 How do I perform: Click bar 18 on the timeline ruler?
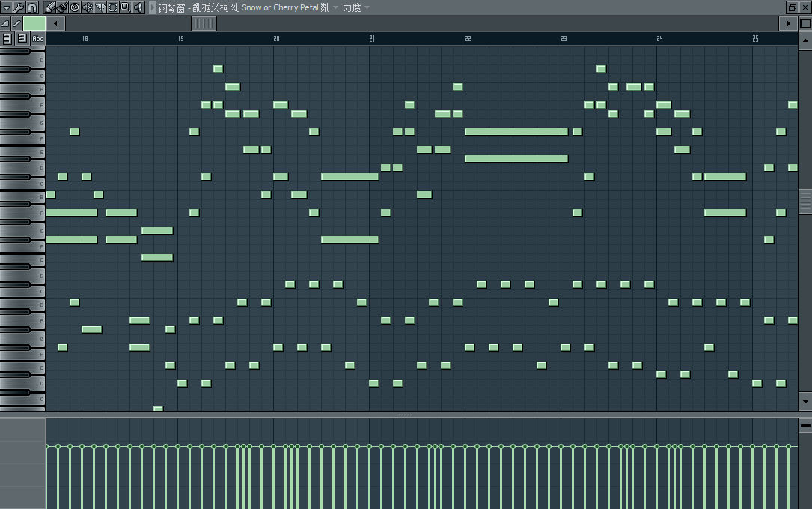(x=85, y=39)
